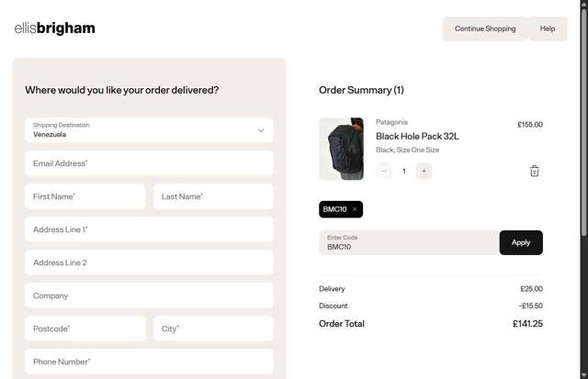Click the Black Hole Pack product thumbnail
The width and height of the screenshot is (588, 379).
(341, 149)
